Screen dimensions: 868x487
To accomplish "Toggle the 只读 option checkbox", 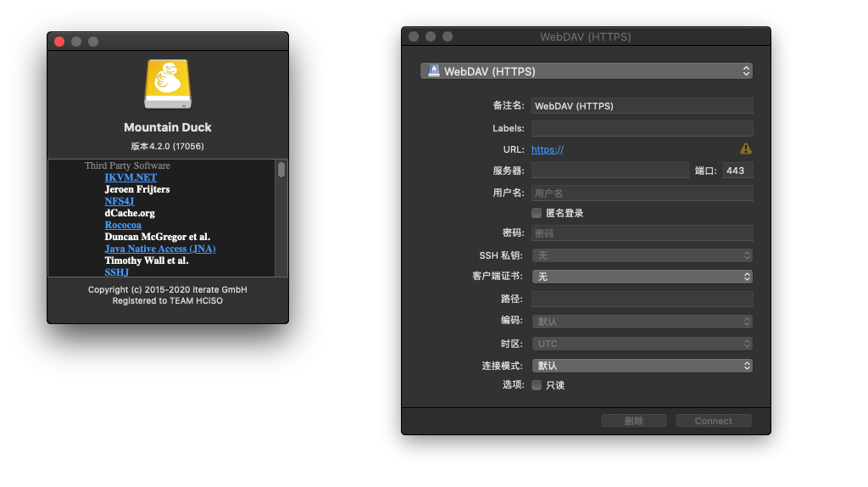I will coord(537,385).
